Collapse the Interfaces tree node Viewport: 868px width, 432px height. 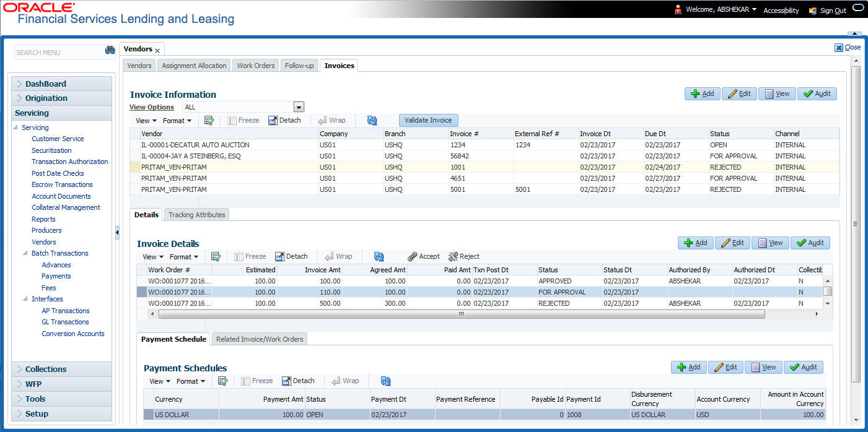26,299
